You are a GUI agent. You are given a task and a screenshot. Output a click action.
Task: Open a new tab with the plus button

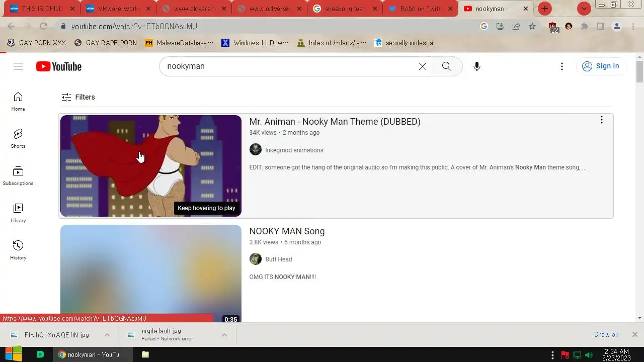(x=545, y=9)
